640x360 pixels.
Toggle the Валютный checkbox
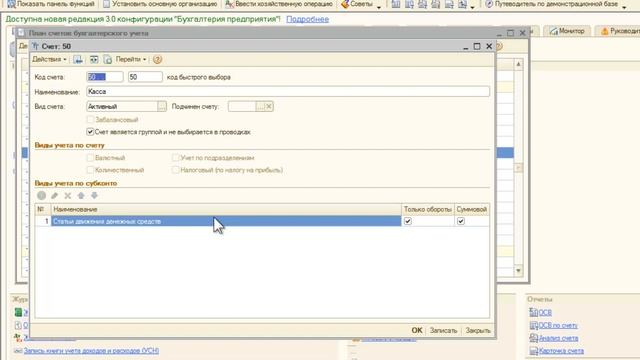90,158
